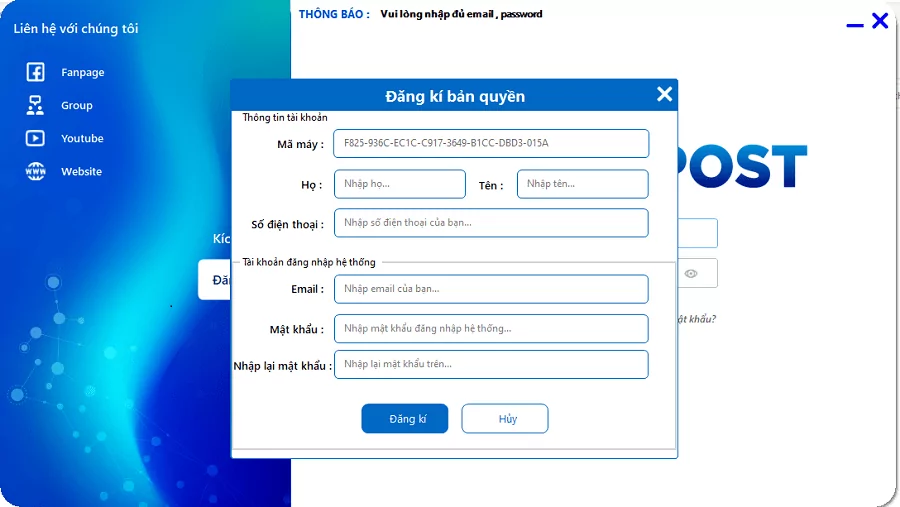Click into the Số điện thoại field
The width and height of the screenshot is (900, 507).
tap(490, 223)
